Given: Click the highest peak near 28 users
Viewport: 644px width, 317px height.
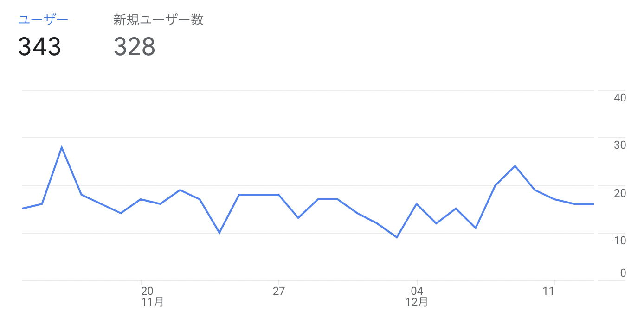Looking at the screenshot, I should (62, 147).
